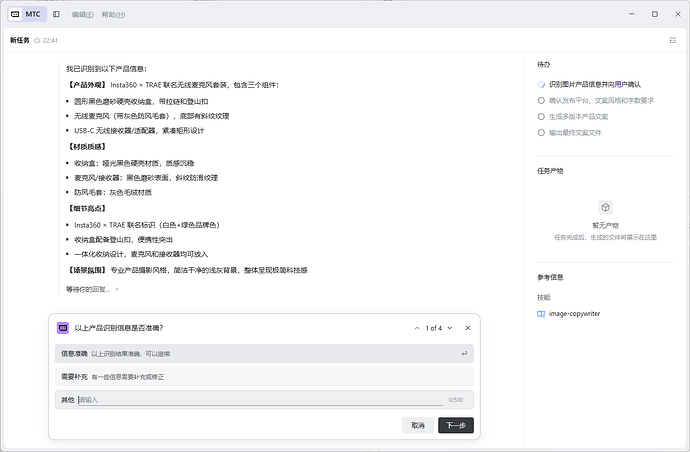Click the 1 of 4 page indicator
690x452 pixels.
(433, 328)
